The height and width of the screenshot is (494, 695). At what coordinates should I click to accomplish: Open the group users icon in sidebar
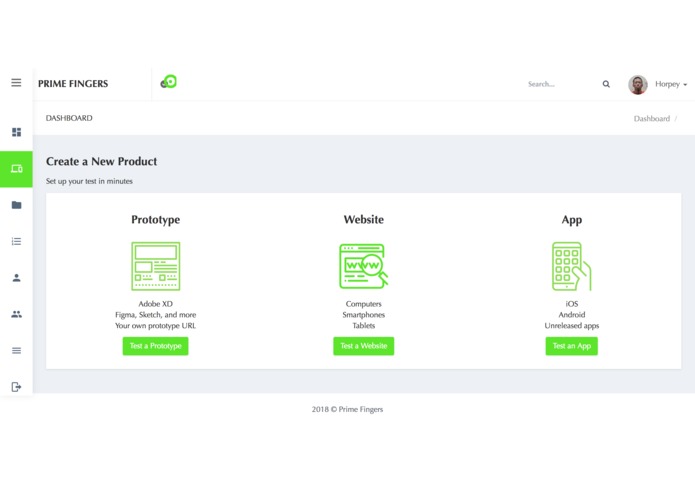click(x=16, y=314)
